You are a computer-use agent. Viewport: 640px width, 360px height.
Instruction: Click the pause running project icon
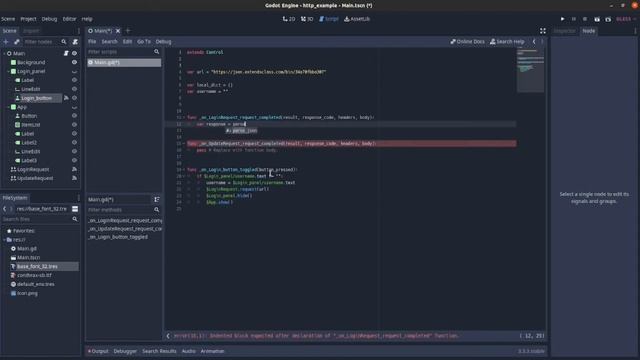[574, 19]
